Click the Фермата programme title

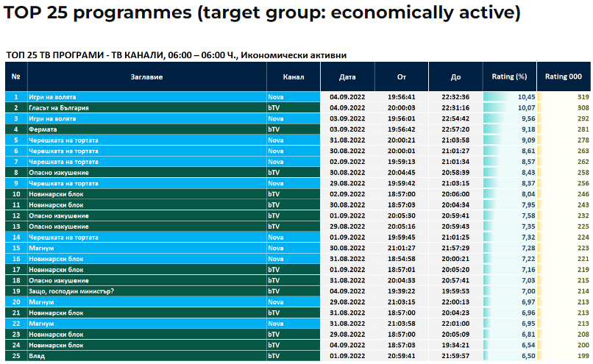pyautogui.click(x=43, y=129)
